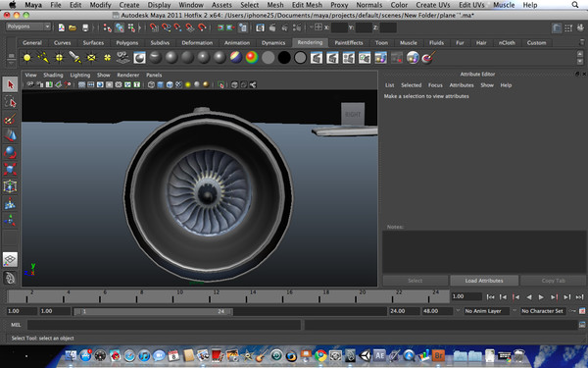Assign the rainbow ramp shader material
This screenshot has height=368, width=588.
coord(252,58)
